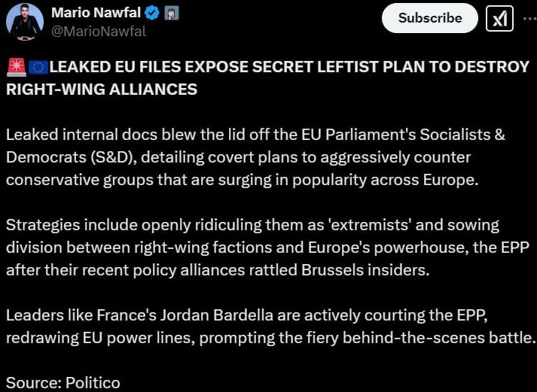Open the @MarioNawfal handle link
The image size is (537, 392).
pyautogui.click(x=98, y=32)
